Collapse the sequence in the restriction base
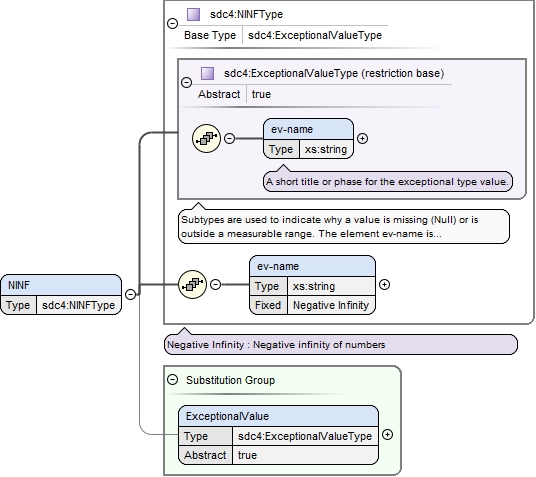The height and width of the screenshot is (477, 536). click(229, 138)
